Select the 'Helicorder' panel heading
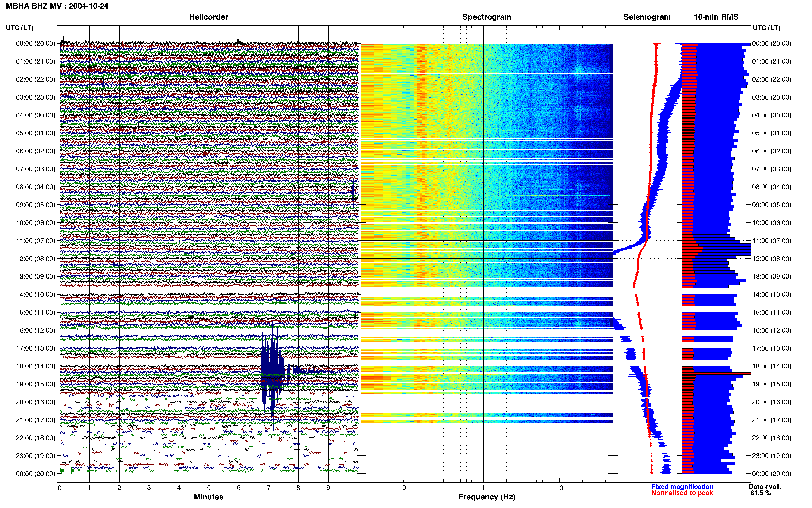This screenshot has height=508, width=812. click(x=209, y=17)
